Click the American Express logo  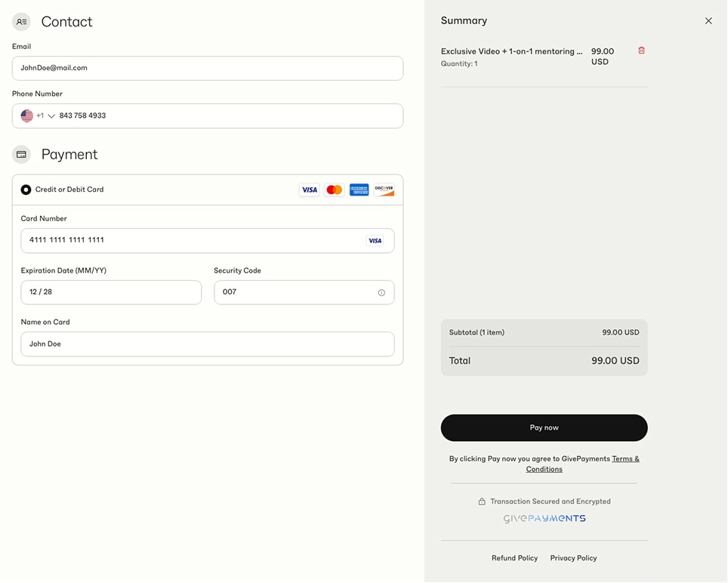click(359, 190)
